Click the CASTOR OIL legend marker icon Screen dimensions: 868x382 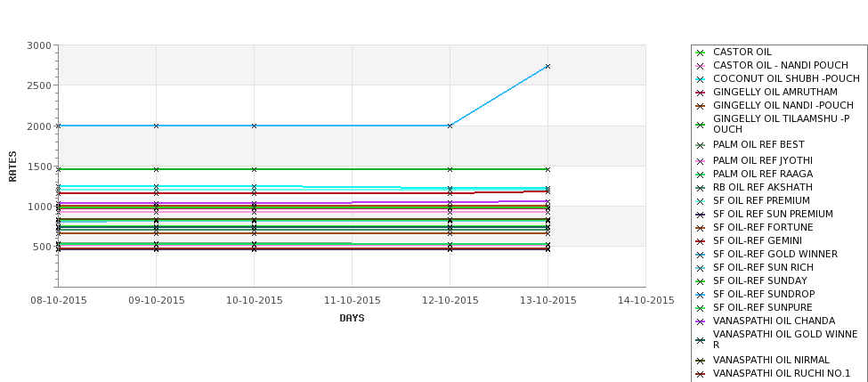701,53
